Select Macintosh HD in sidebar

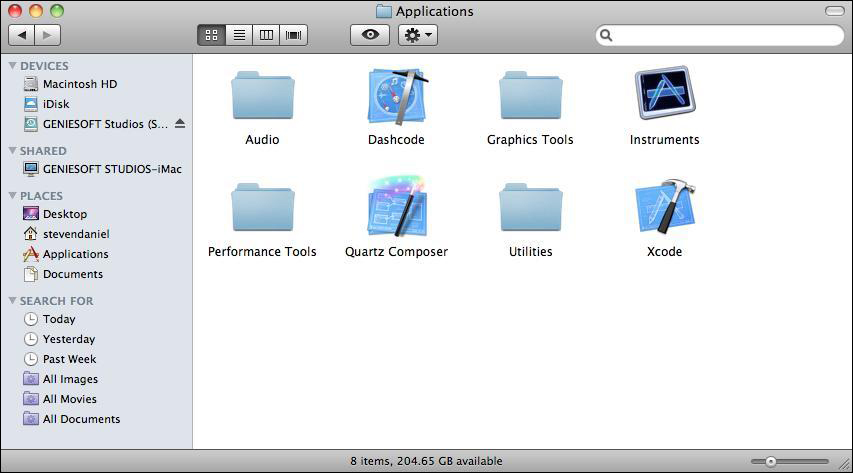pos(79,84)
